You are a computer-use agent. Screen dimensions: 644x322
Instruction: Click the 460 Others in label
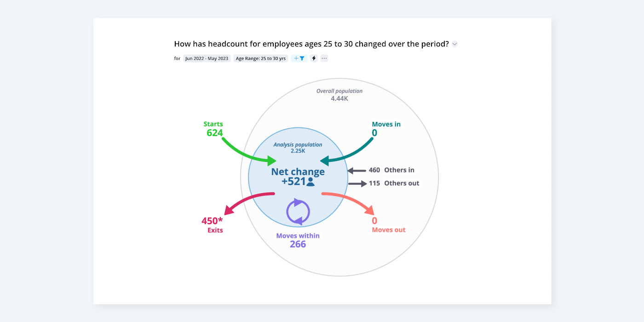(391, 170)
